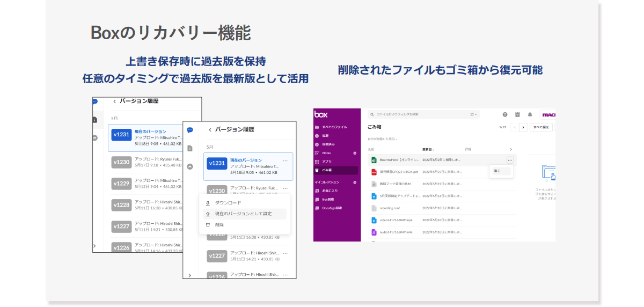Open the options menu for v1227
Viewport: 644px width, 307px height.
[286, 253]
